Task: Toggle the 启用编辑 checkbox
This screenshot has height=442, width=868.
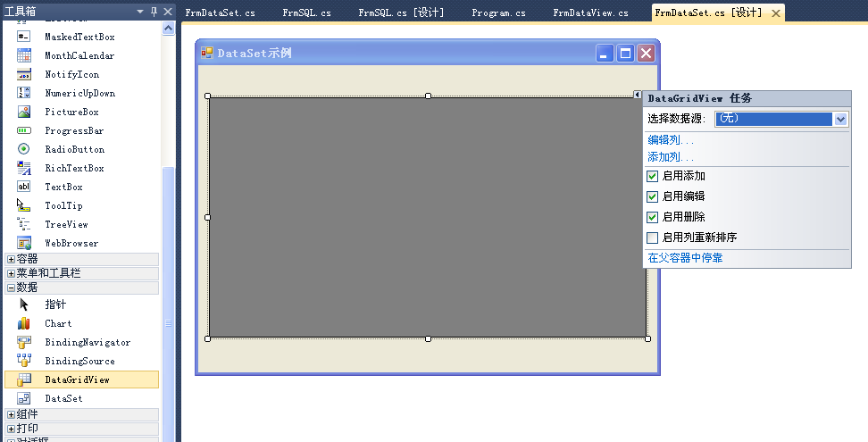Action: tap(653, 196)
